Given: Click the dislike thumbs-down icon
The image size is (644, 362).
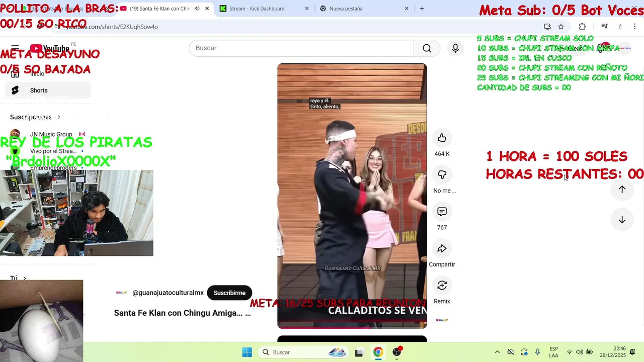Looking at the screenshot, I should point(442,174).
